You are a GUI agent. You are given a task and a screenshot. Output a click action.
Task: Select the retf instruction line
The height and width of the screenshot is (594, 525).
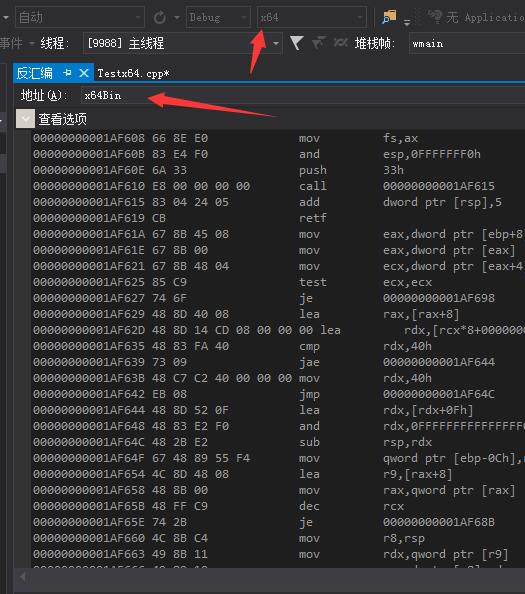click(278, 218)
